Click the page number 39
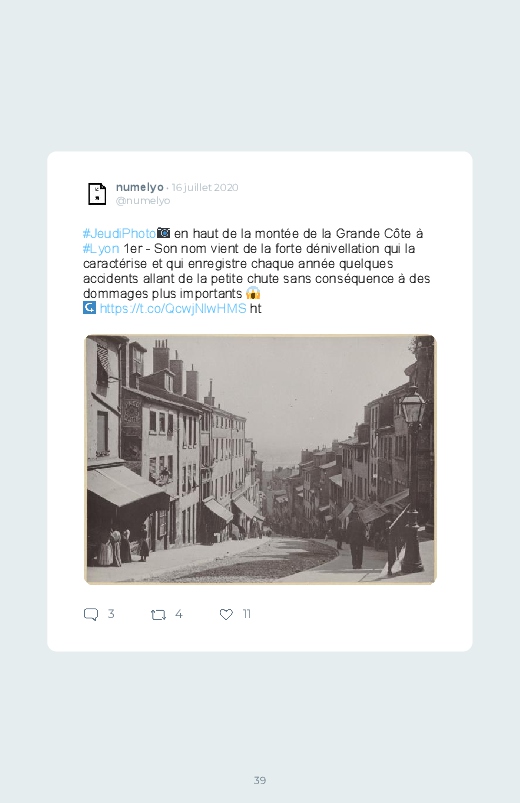Viewport: 520px width, 803px height. pyautogui.click(x=260, y=780)
